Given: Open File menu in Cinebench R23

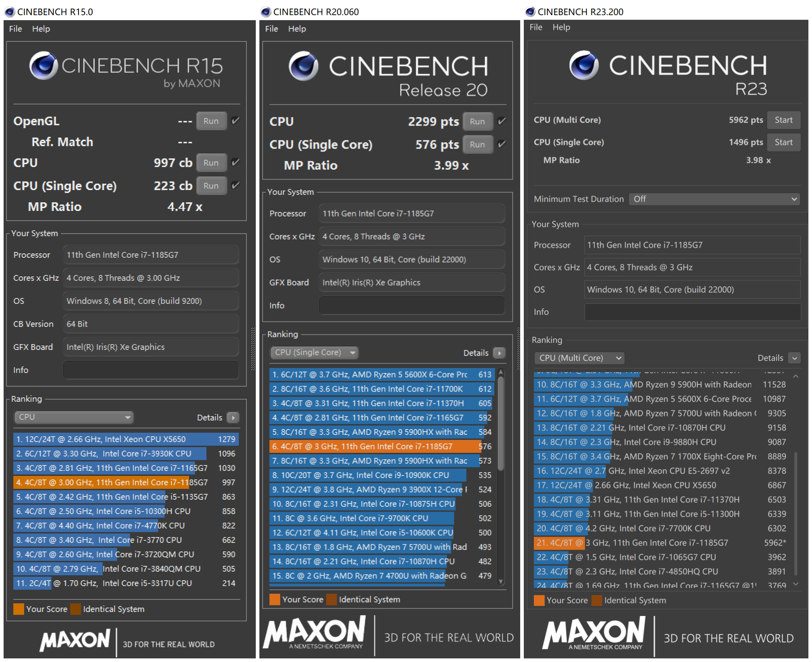Looking at the screenshot, I should (536, 27).
